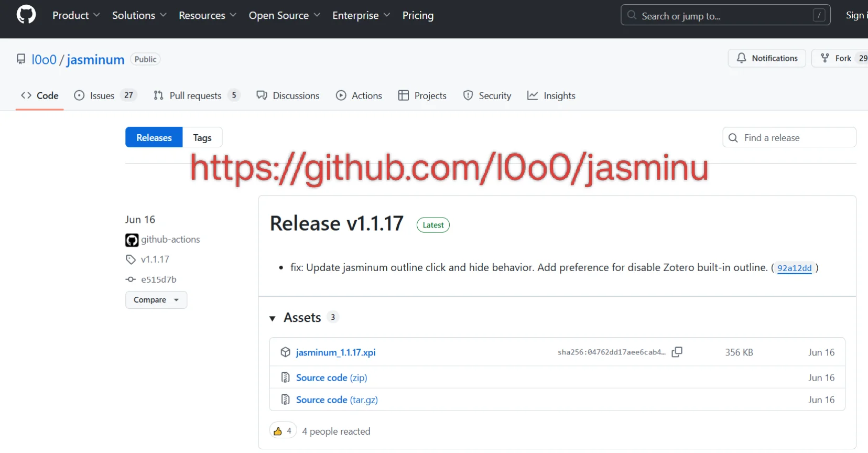868x453 pixels.
Task: Open the GitHub home logo
Action: pos(26,15)
